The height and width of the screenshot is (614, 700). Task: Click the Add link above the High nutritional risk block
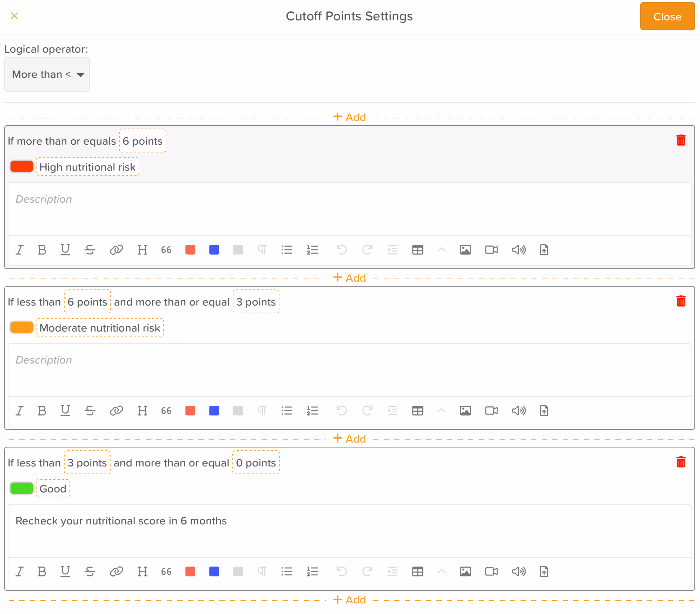pos(350,117)
